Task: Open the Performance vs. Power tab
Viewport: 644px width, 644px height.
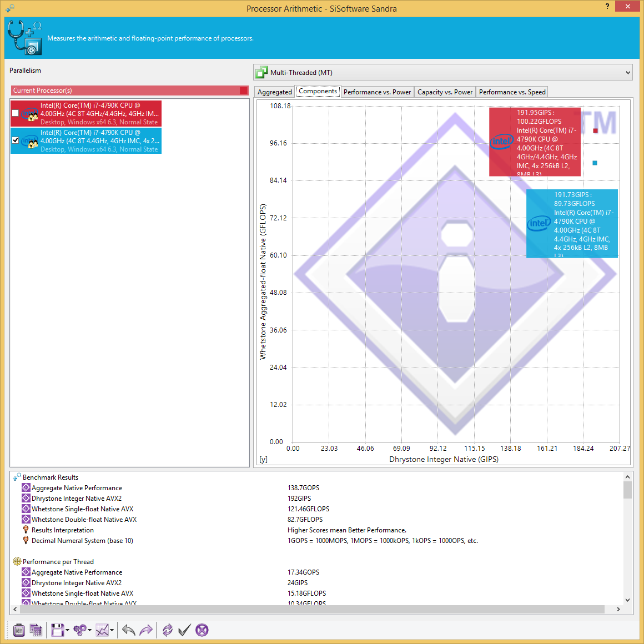Action: point(377,92)
